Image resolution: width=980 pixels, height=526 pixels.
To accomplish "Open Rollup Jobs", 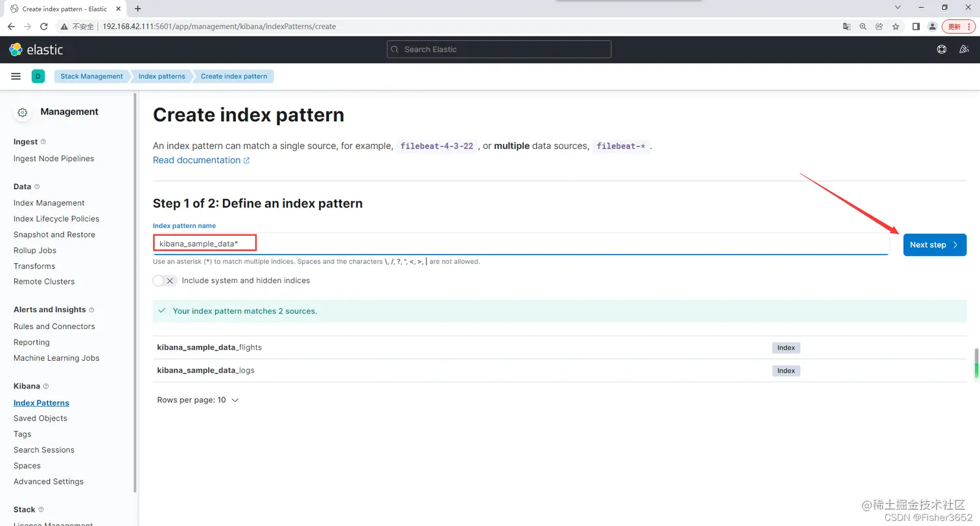I will click(x=35, y=251).
